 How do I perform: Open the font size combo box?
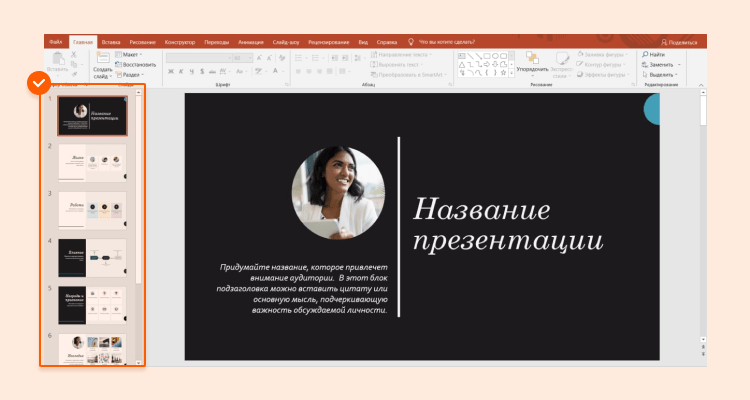(x=243, y=58)
